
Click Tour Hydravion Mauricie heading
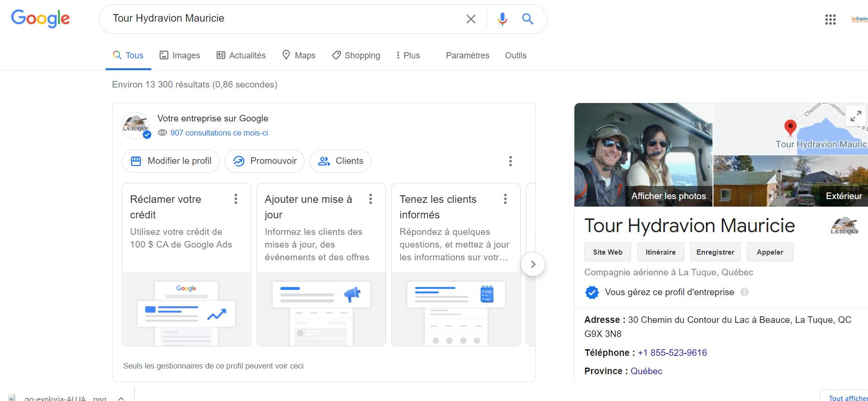(689, 226)
